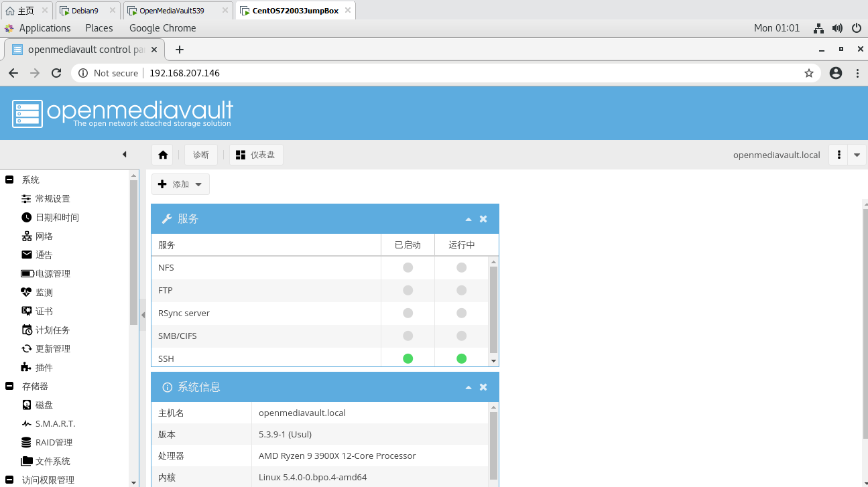Click the home icon in the toolbar
This screenshot has width=868, height=487.
162,154
